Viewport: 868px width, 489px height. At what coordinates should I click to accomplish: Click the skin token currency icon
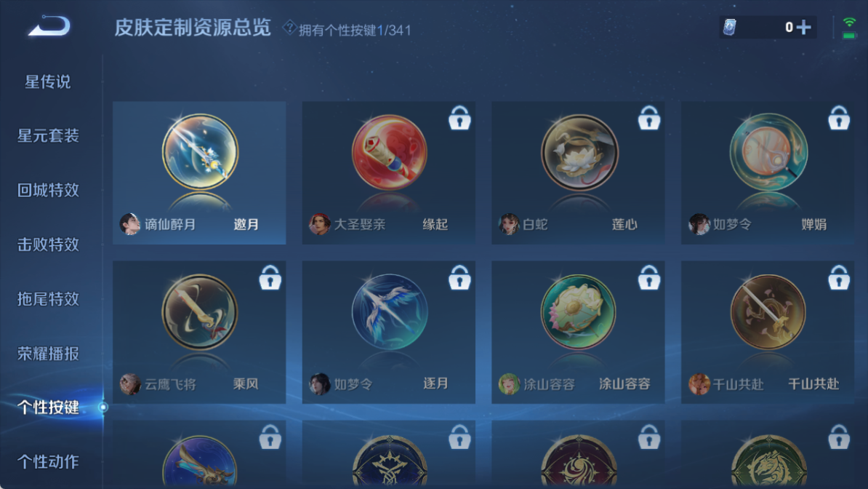pos(730,27)
